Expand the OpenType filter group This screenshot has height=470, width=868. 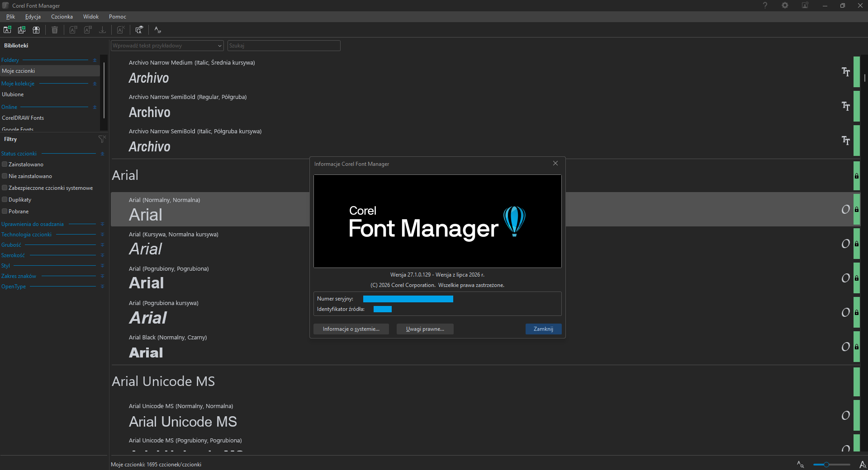102,287
